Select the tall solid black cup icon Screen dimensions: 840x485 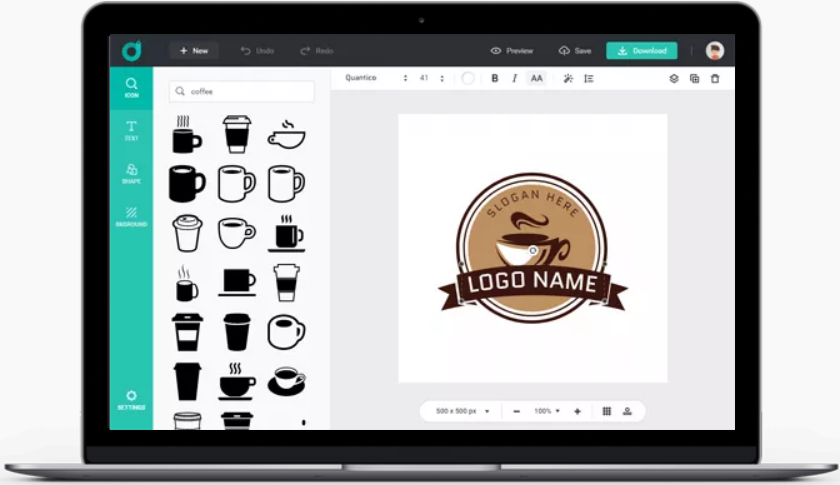187,382
